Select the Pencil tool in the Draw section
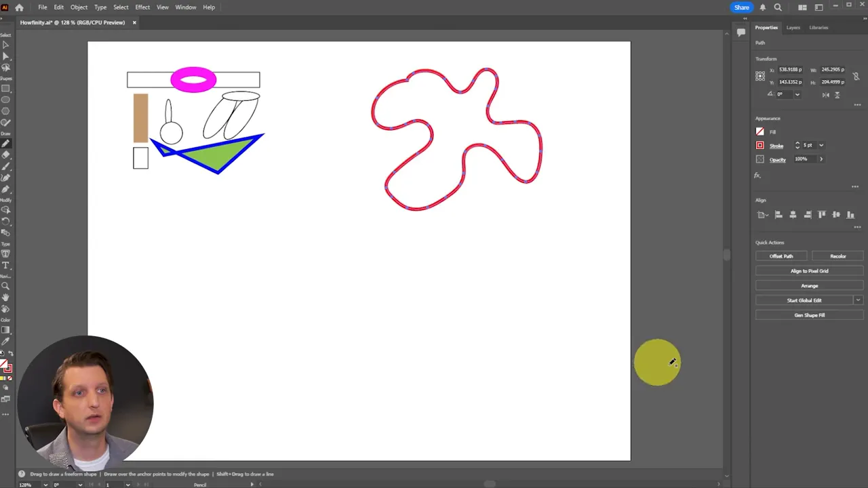 [6, 143]
